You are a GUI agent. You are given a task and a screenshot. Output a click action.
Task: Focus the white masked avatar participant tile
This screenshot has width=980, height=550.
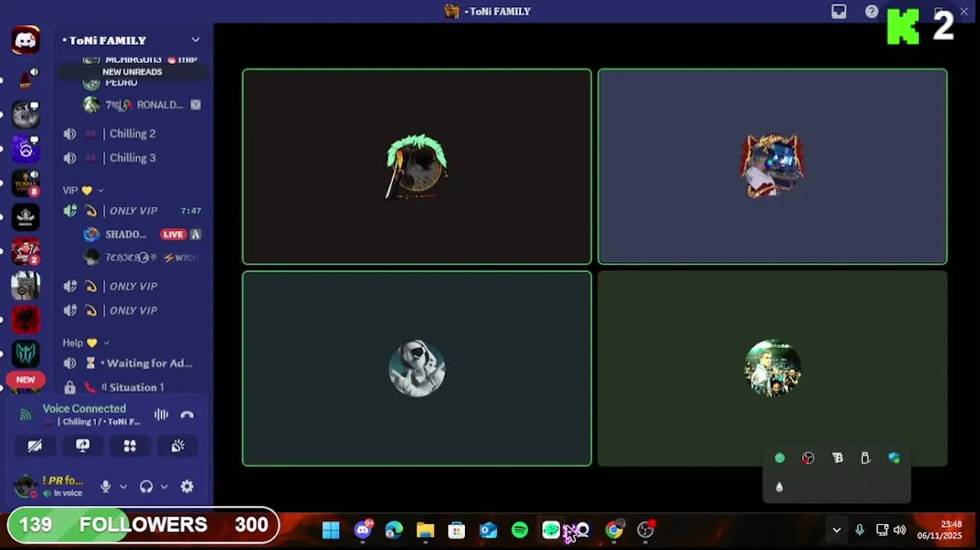[x=417, y=368]
